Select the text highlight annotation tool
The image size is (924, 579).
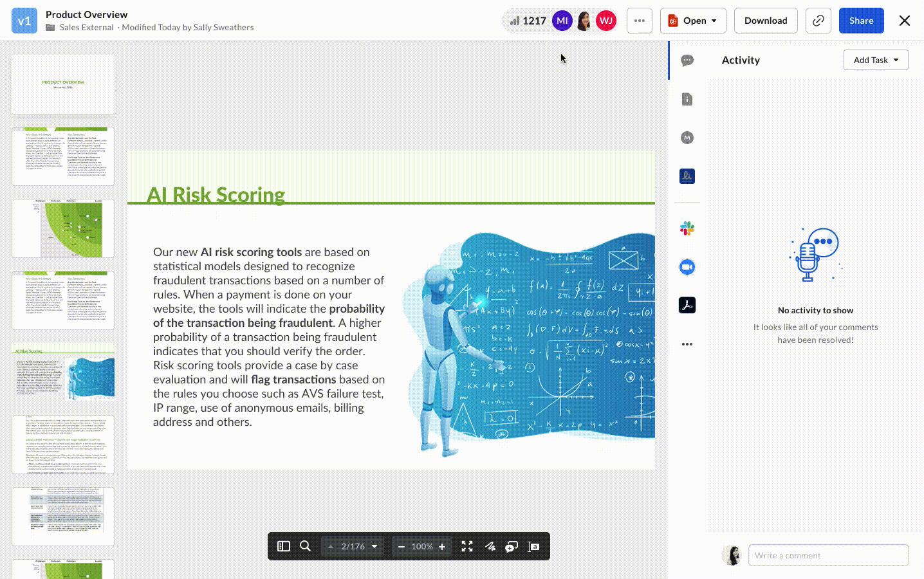(x=533, y=547)
